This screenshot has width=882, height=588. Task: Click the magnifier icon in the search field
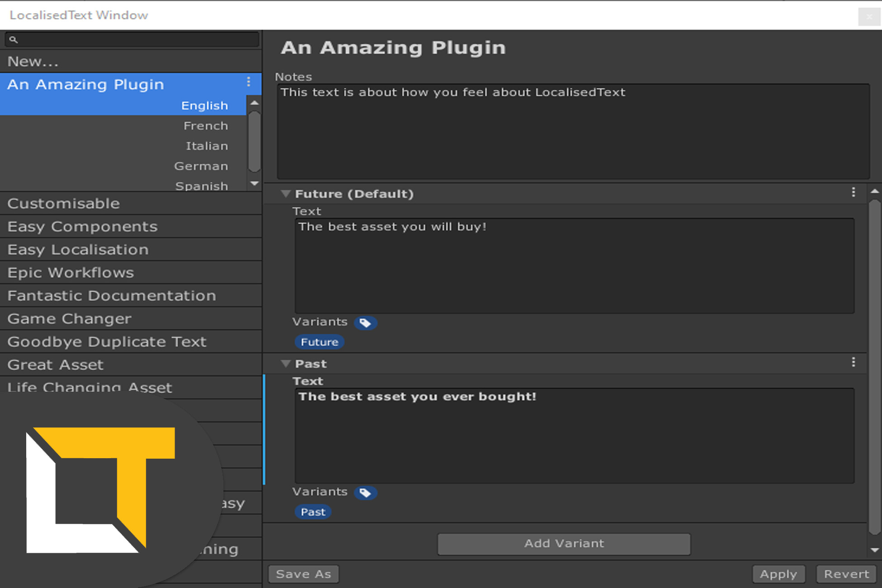pos(14,39)
